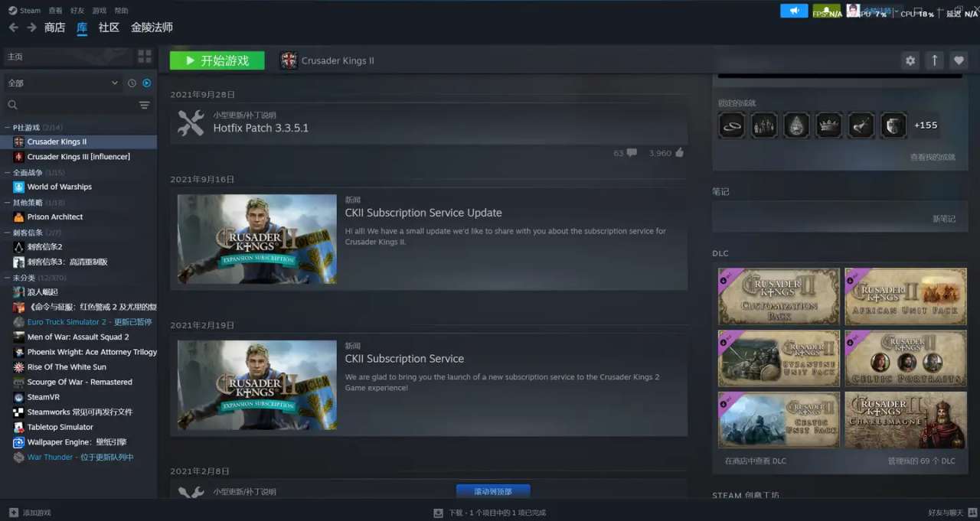Open the downloads status icon

pos(438,513)
